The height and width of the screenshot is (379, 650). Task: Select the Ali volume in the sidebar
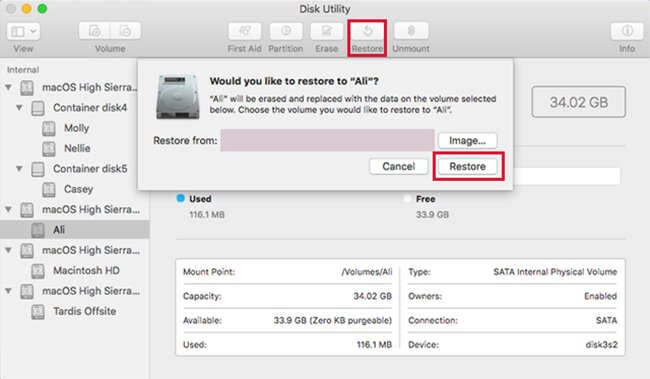(x=75, y=230)
